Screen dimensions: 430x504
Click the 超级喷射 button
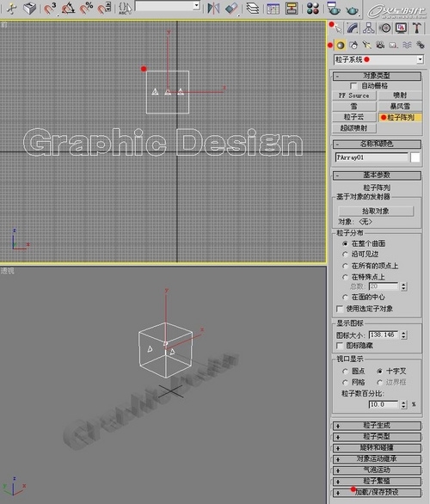pyautogui.click(x=354, y=128)
